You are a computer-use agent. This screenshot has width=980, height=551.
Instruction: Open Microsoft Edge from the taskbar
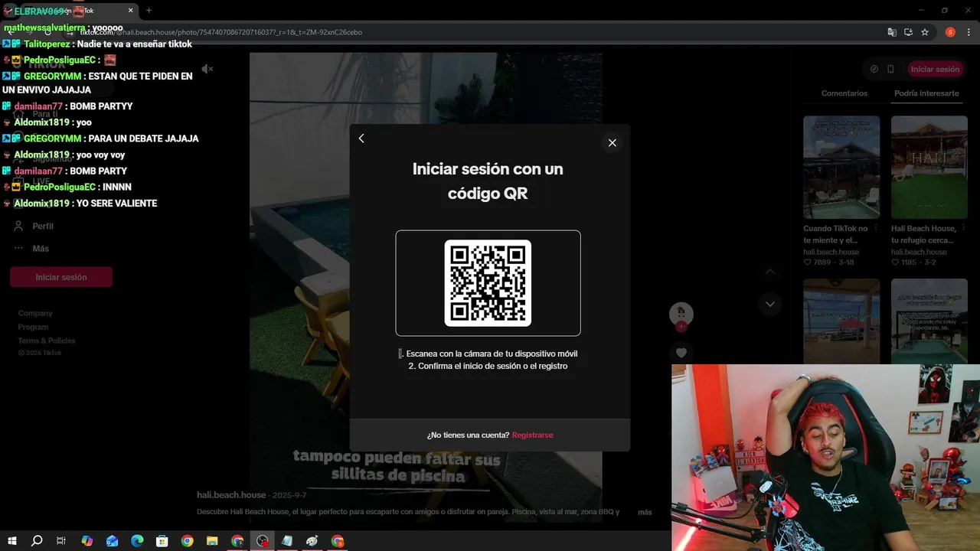pos(137,541)
